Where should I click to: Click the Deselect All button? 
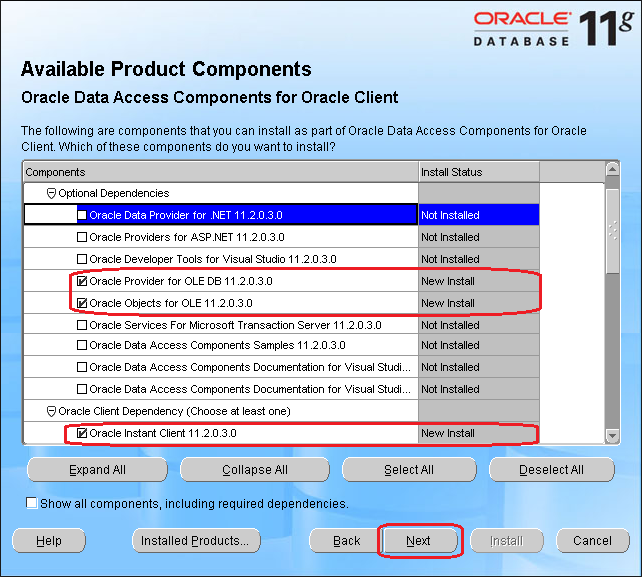(552, 470)
